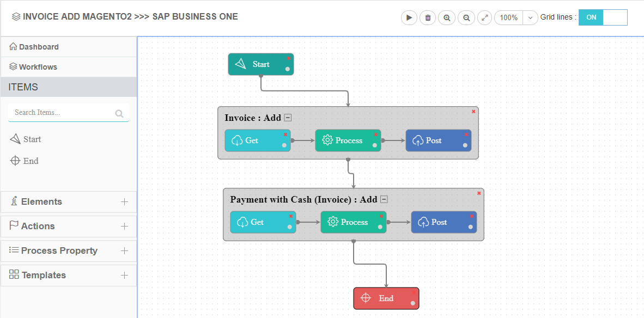Go to the Workflows menu item
The width and height of the screenshot is (644, 318).
(x=38, y=67)
